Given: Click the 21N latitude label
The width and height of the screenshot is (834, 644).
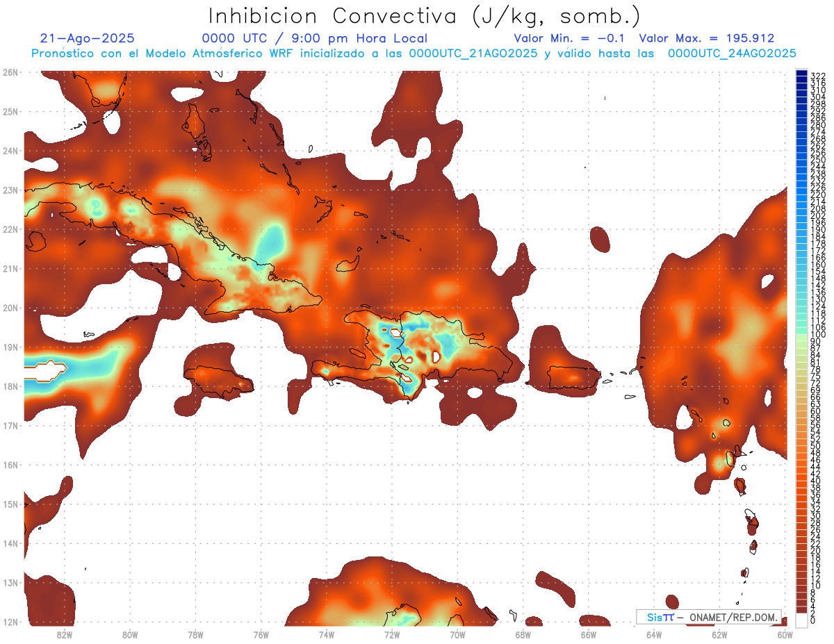Looking at the screenshot, I should [x=10, y=268].
